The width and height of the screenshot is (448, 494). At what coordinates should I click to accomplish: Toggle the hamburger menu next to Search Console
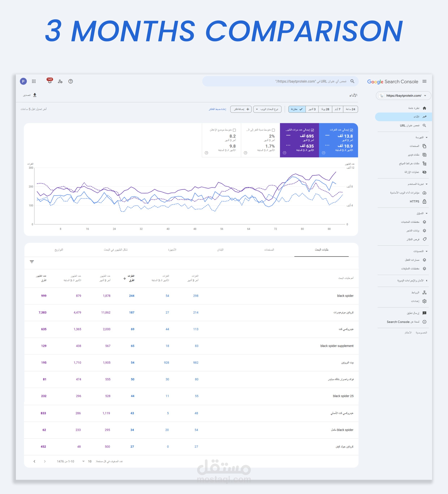[425, 81]
